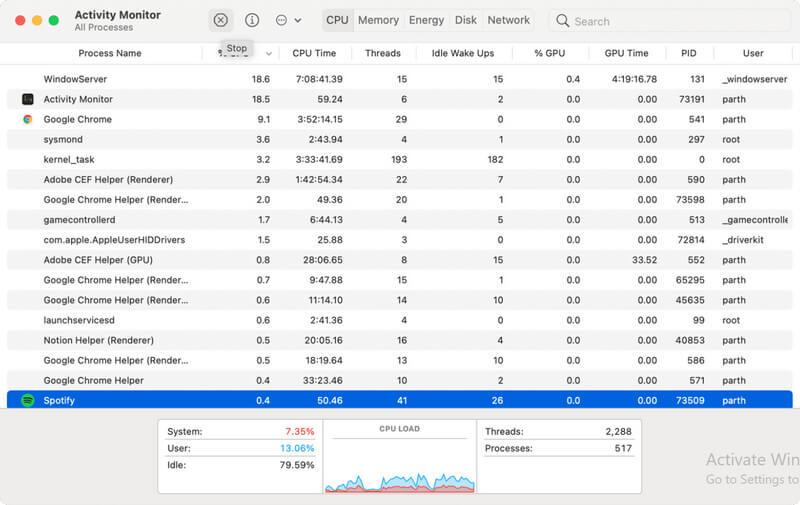The height and width of the screenshot is (505, 800).
Task: Sort by CPU Time column header
Action: click(x=314, y=53)
